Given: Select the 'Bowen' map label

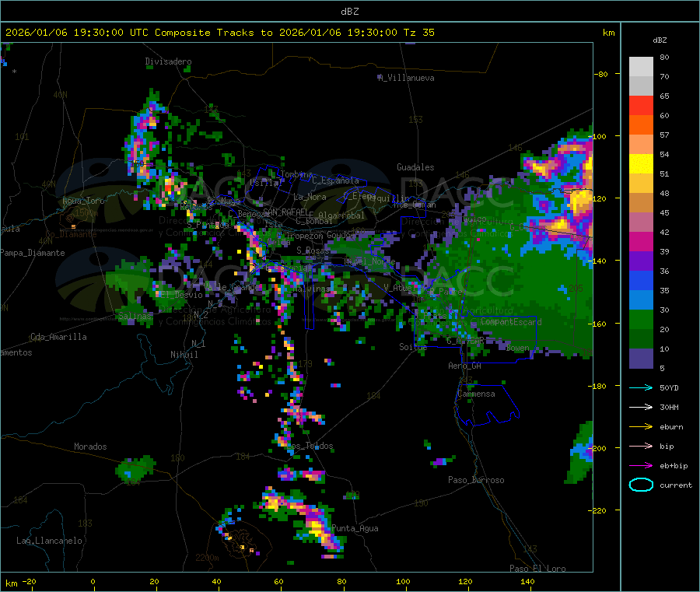Looking at the screenshot, I should pos(518,348).
